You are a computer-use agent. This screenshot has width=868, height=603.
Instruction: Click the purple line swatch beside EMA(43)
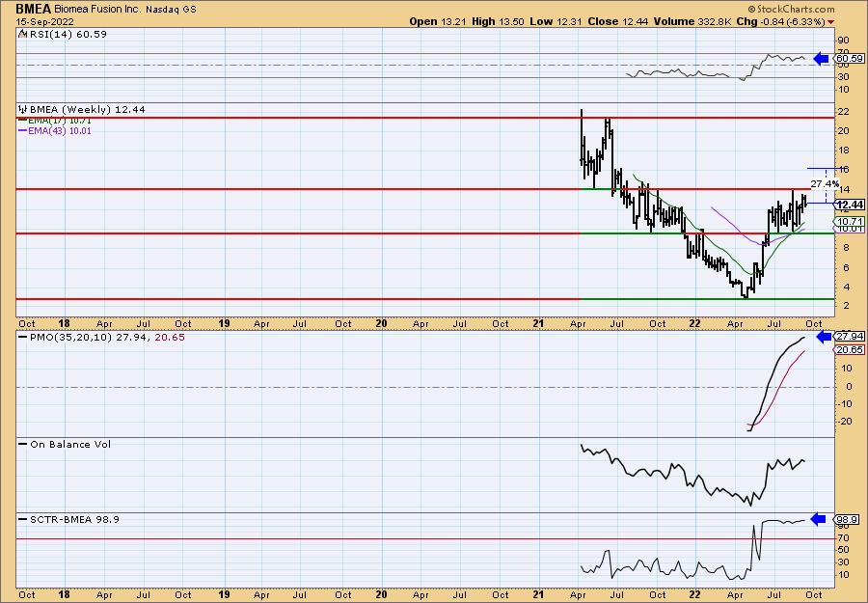[23, 131]
